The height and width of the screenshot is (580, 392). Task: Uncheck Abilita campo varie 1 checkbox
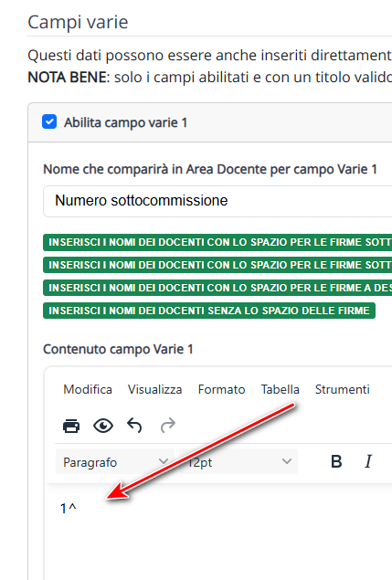coord(49,121)
